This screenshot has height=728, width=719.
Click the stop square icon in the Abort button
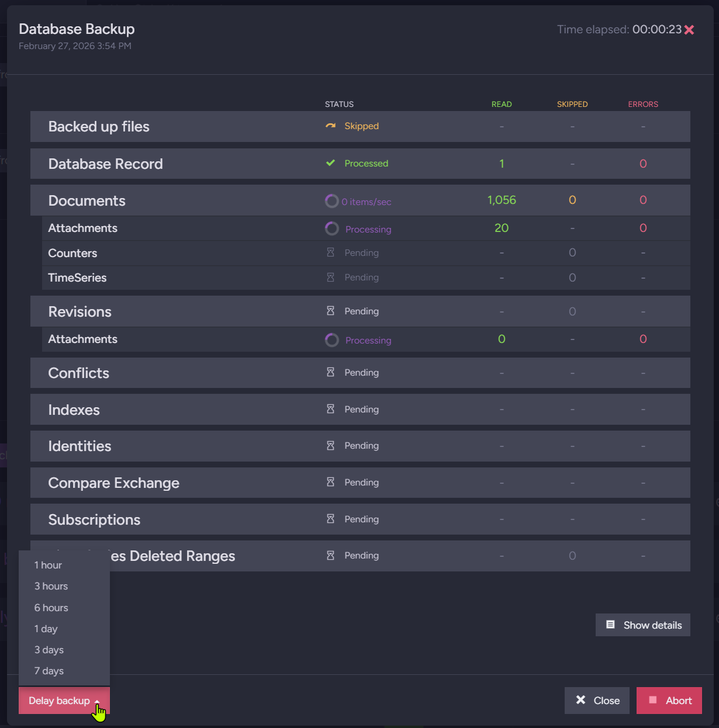click(x=654, y=701)
